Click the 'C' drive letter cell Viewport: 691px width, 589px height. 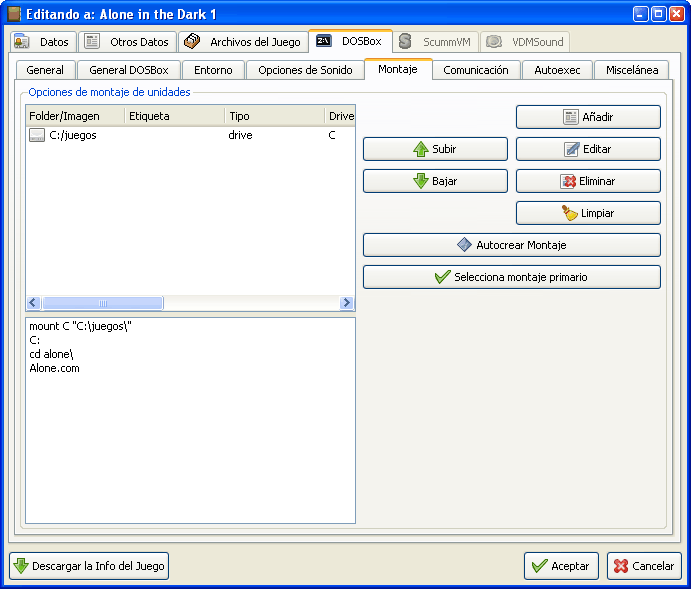click(x=332, y=135)
